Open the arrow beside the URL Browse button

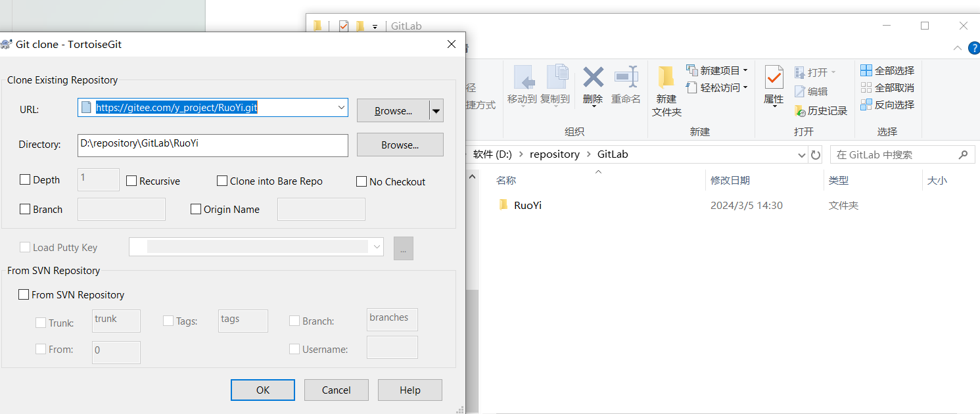(436, 111)
